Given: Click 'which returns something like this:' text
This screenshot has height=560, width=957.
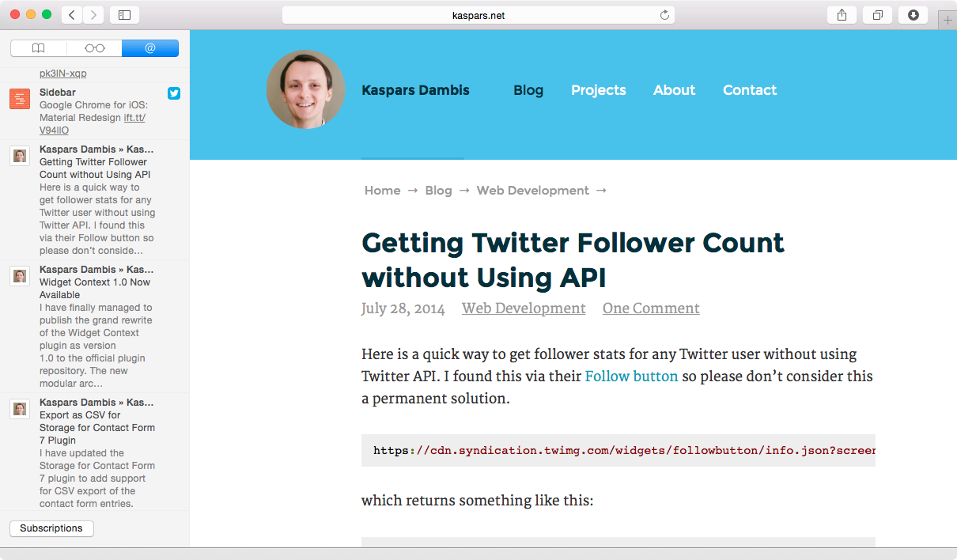Looking at the screenshot, I should pyautogui.click(x=477, y=501).
